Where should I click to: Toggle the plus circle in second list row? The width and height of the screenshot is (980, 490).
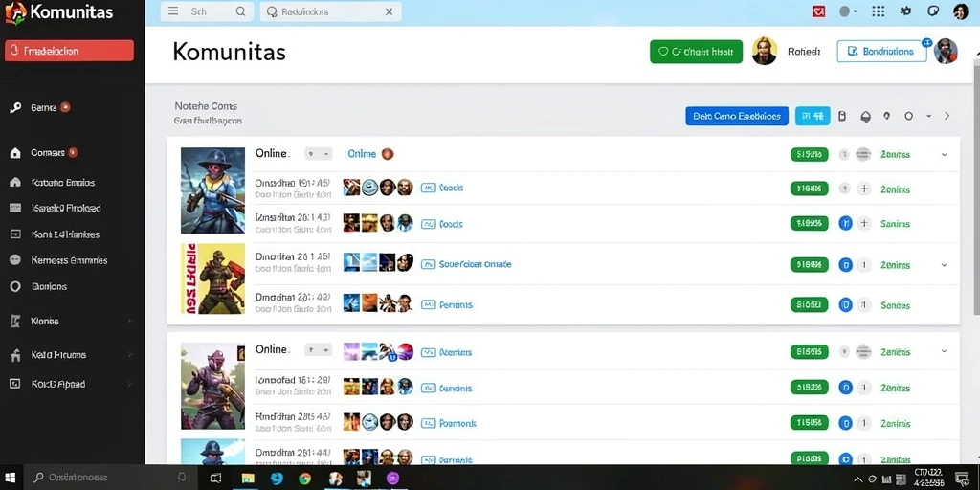(x=864, y=189)
